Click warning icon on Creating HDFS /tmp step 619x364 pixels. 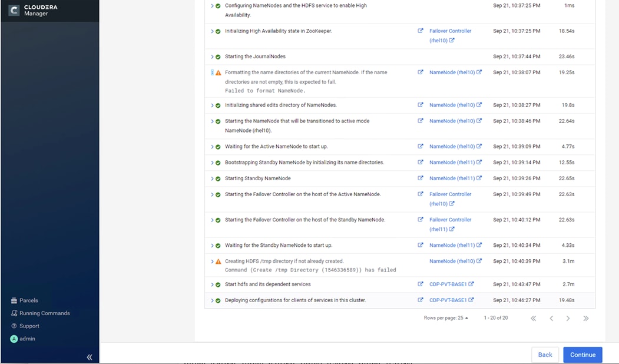coord(219,262)
